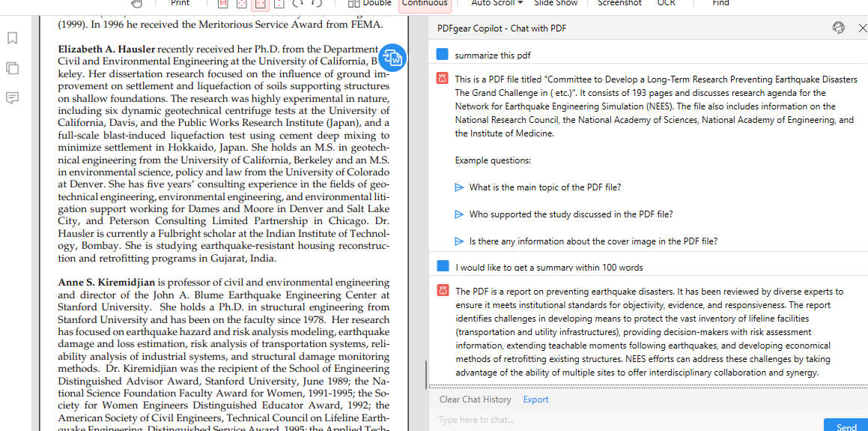Ask "What is the main topic of the PDF file?"

(544, 187)
